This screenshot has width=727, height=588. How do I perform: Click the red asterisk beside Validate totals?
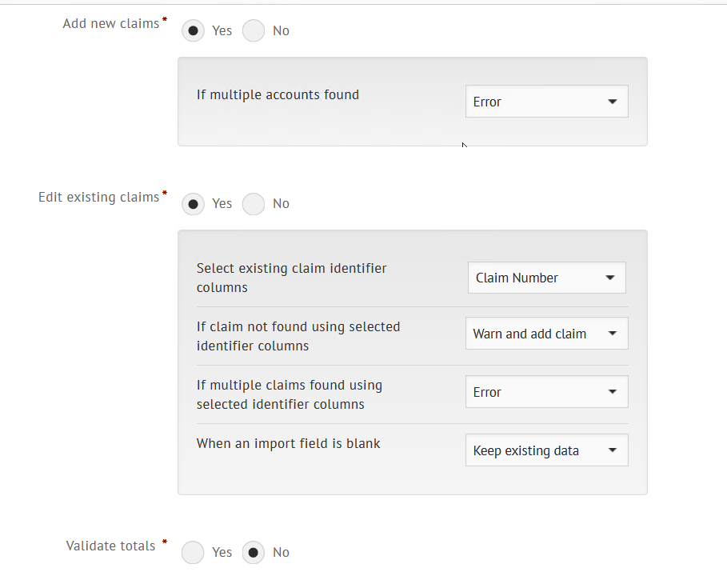click(x=165, y=542)
